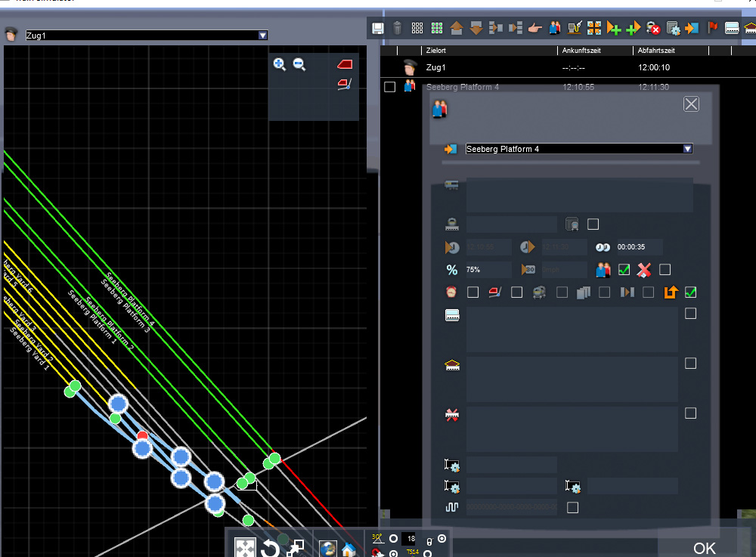Toggle the mouse lock radio button
The image size is (756, 557).
442,539
